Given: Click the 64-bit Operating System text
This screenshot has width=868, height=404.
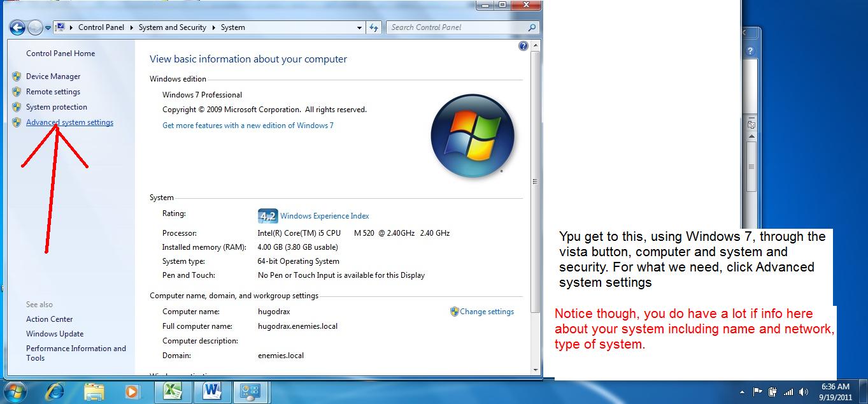Looking at the screenshot, I should coord(298,261).
